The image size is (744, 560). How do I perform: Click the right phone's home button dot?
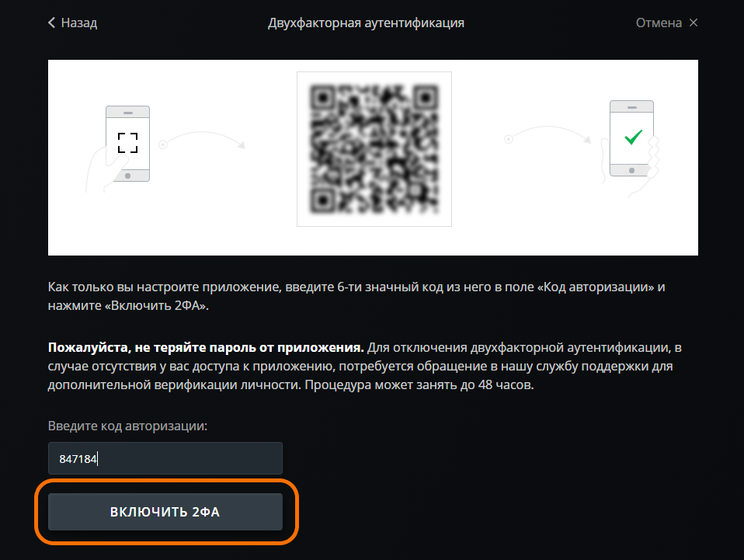pyautogui.click(x=631, y=170)
